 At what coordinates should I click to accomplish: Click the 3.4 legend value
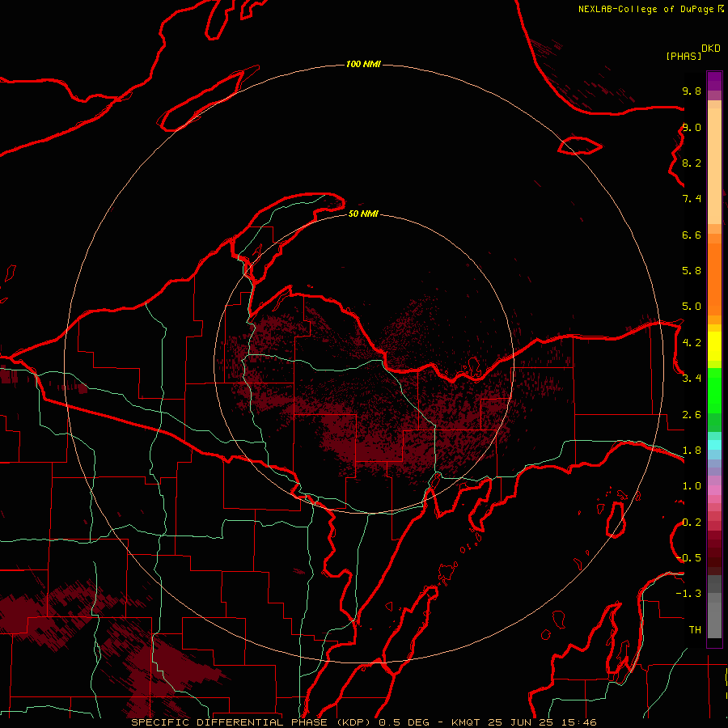pos(692,379)
